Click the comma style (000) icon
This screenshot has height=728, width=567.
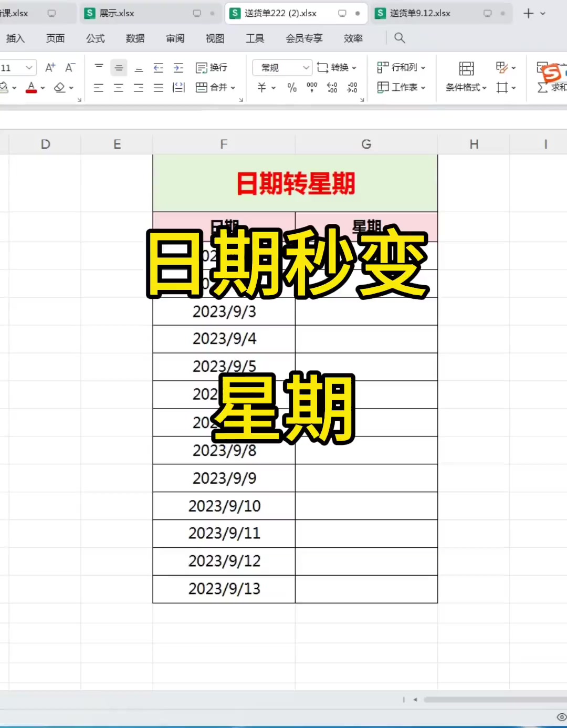pyautogui.click(x=312, y=88)
